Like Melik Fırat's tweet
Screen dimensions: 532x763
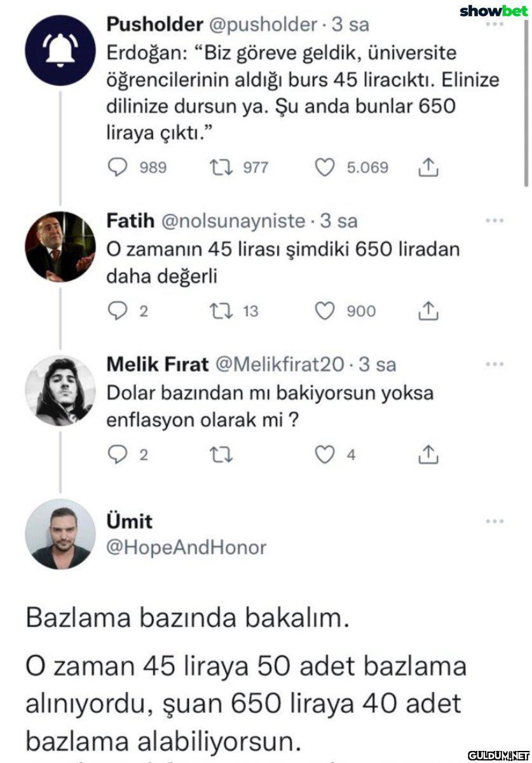pyautogui.click(x=325, y=454)
